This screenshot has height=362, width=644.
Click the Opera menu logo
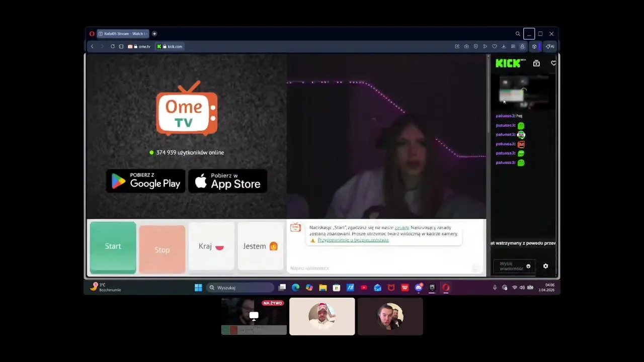click(x=92, y=34)
